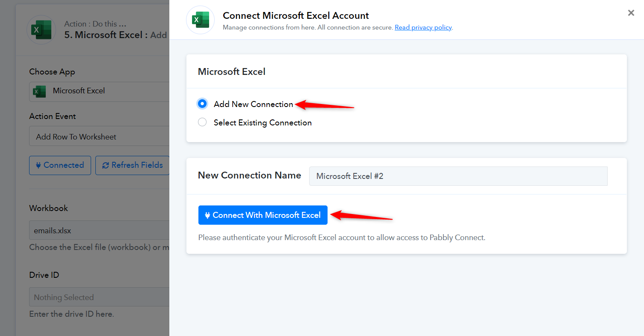Click the Drive ID input field
The height and width of the screenshot is (336, 644).
pos(99,297)
